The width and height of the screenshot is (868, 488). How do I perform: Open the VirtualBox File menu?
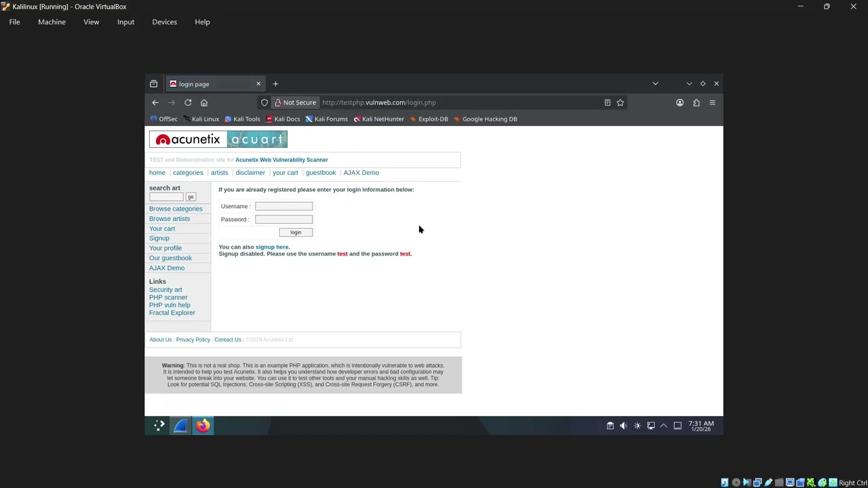(14, 22)
